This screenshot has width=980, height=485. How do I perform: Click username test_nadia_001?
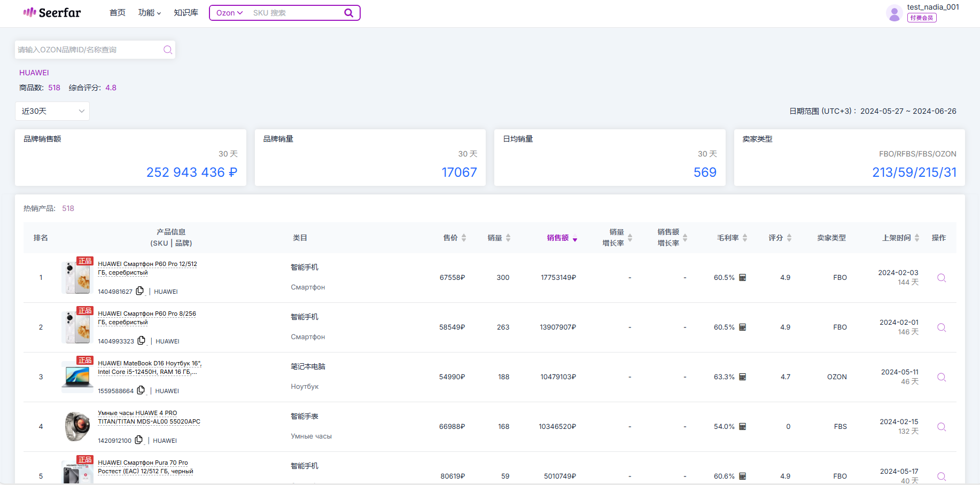[x=933, y=7]
